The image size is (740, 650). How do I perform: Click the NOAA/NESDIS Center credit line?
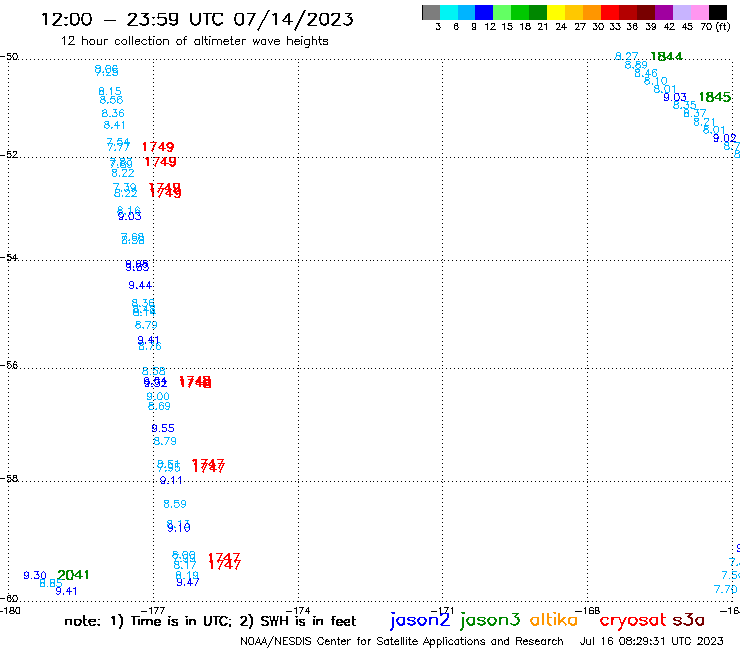402,641
